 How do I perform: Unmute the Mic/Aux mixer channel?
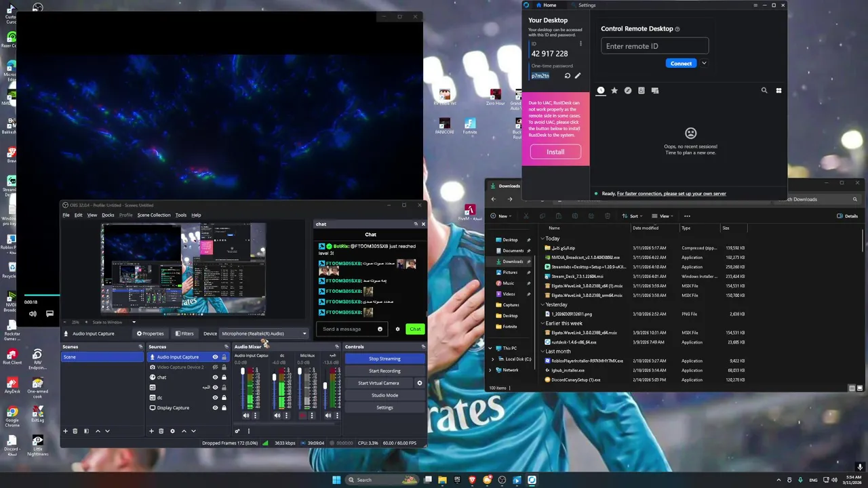[302, 415]
